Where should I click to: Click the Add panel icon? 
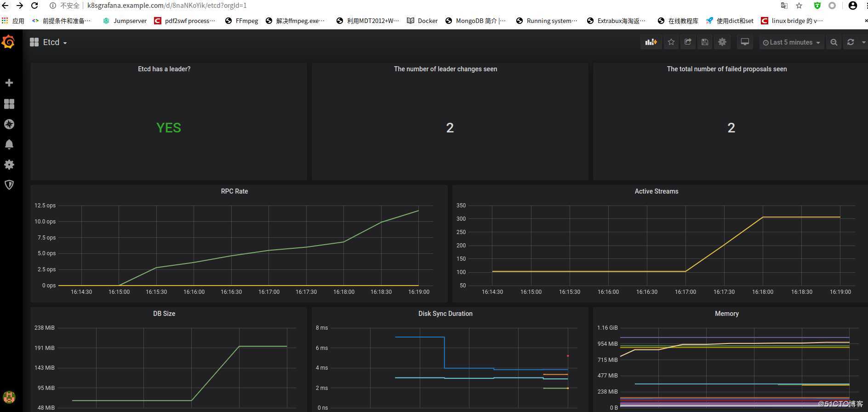[651, 42]
